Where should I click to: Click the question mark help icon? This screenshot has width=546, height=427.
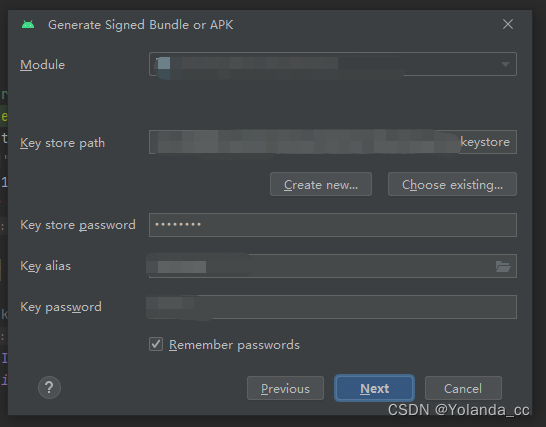click(x=49, y=387)
